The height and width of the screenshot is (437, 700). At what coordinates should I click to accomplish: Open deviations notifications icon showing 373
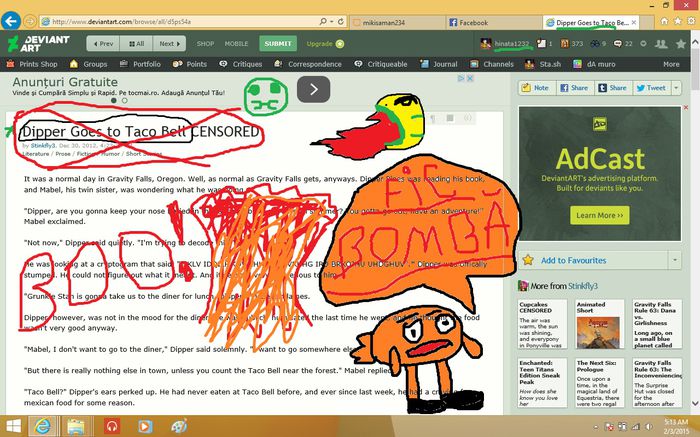click(x=565, y=43)
